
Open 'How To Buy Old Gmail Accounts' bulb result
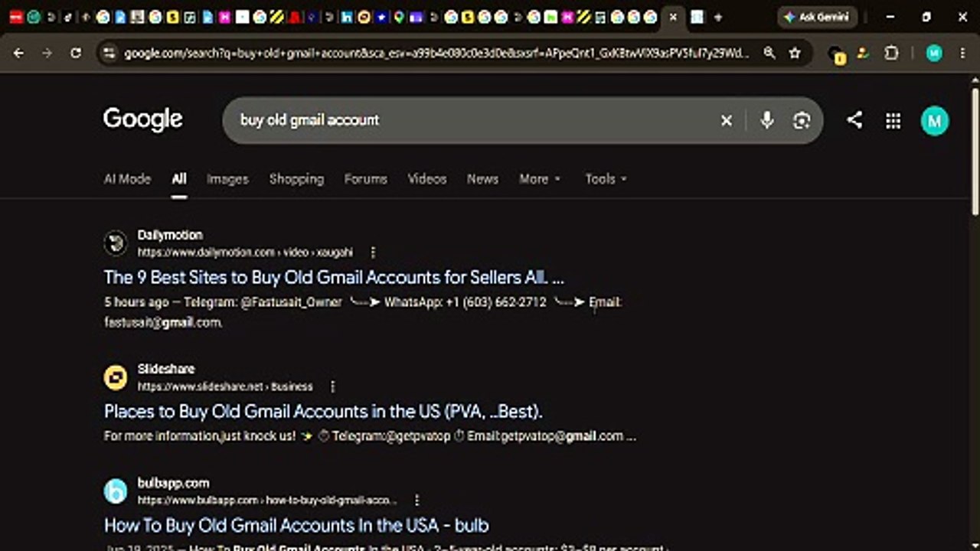coord(296,526)
